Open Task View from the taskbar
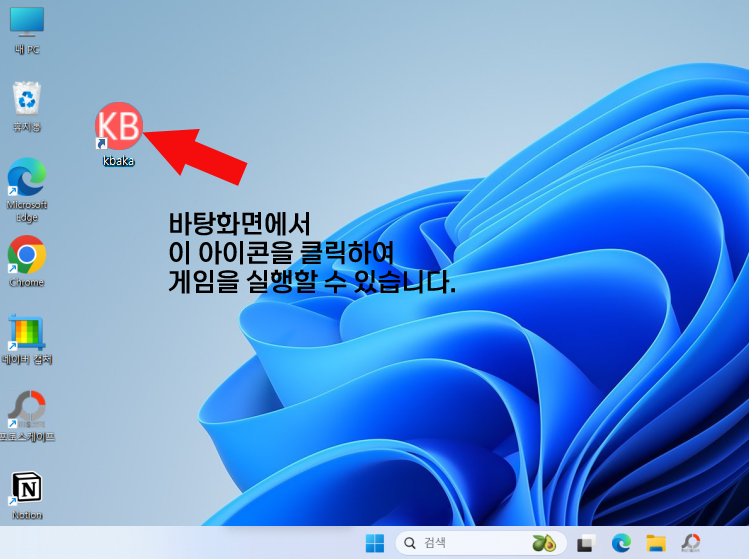749x559 pixels. tap(587, 543)
